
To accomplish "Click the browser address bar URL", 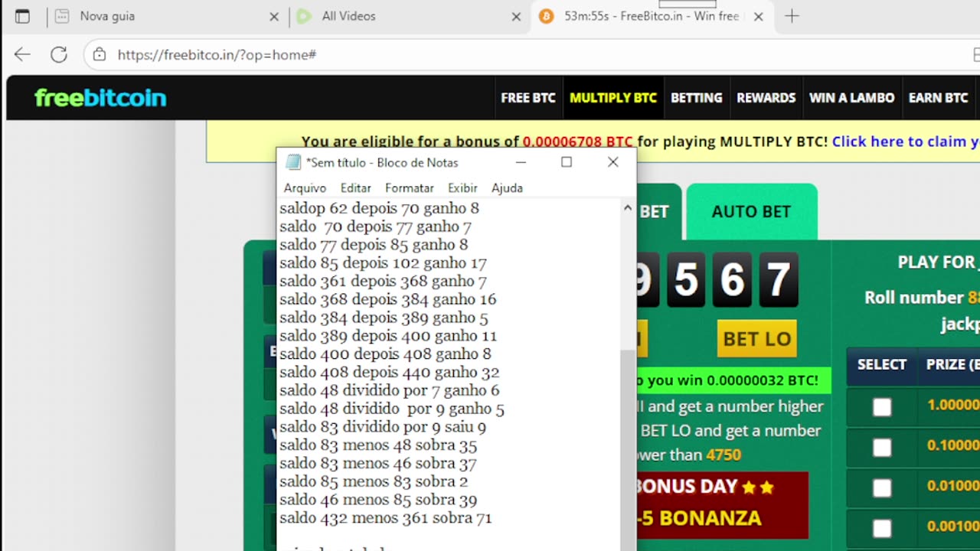I will coord(217,55).
